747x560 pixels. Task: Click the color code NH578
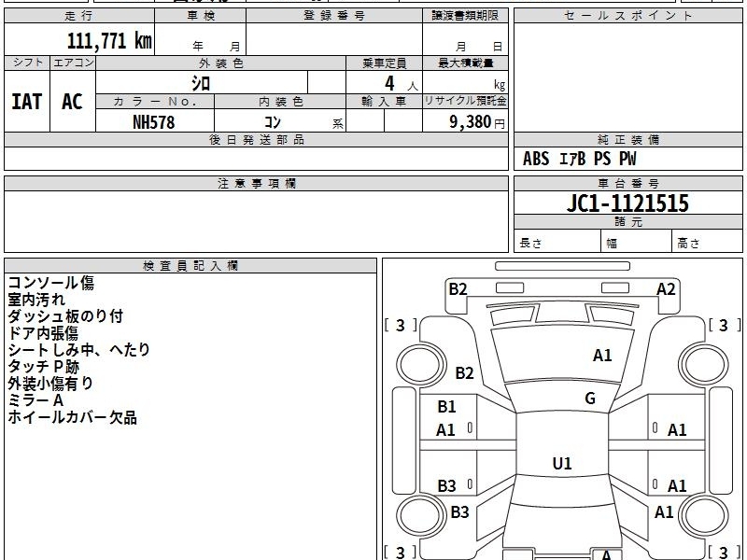153,122
